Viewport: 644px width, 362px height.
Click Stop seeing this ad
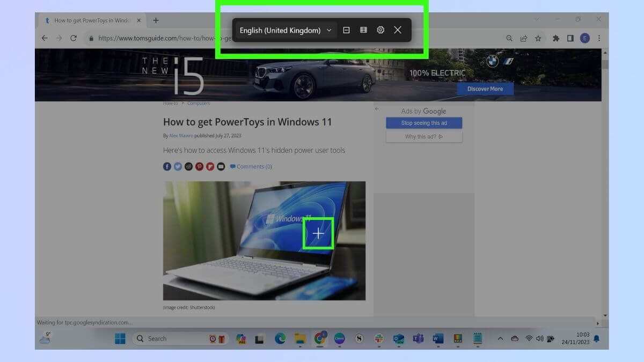[x=424, y=123]
